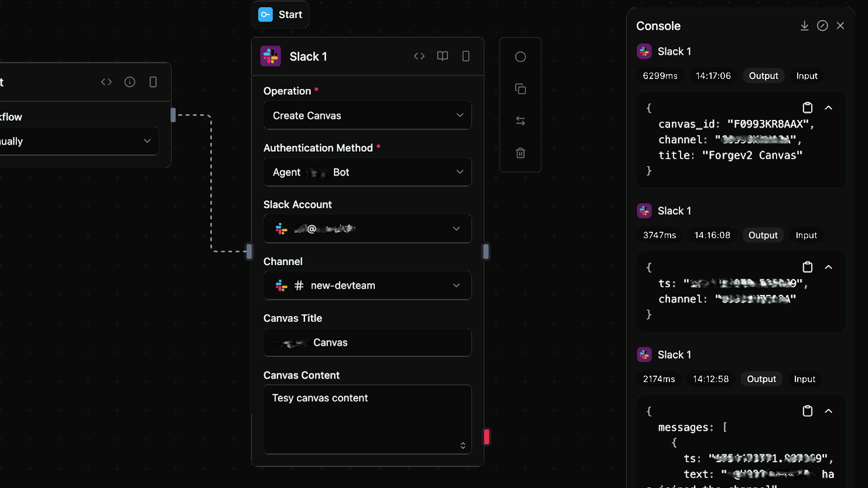Clear the console using the clear icon
This screenshot has width=868, height=488.
822,26
